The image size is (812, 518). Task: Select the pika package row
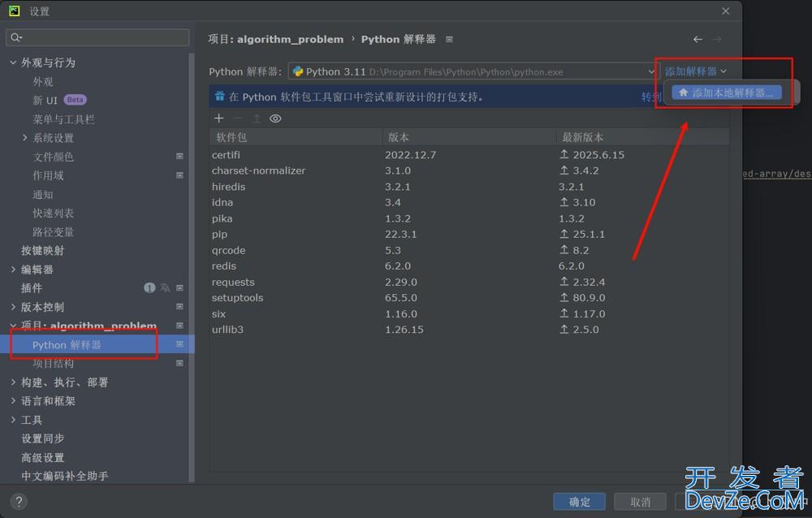coord(469,218)
